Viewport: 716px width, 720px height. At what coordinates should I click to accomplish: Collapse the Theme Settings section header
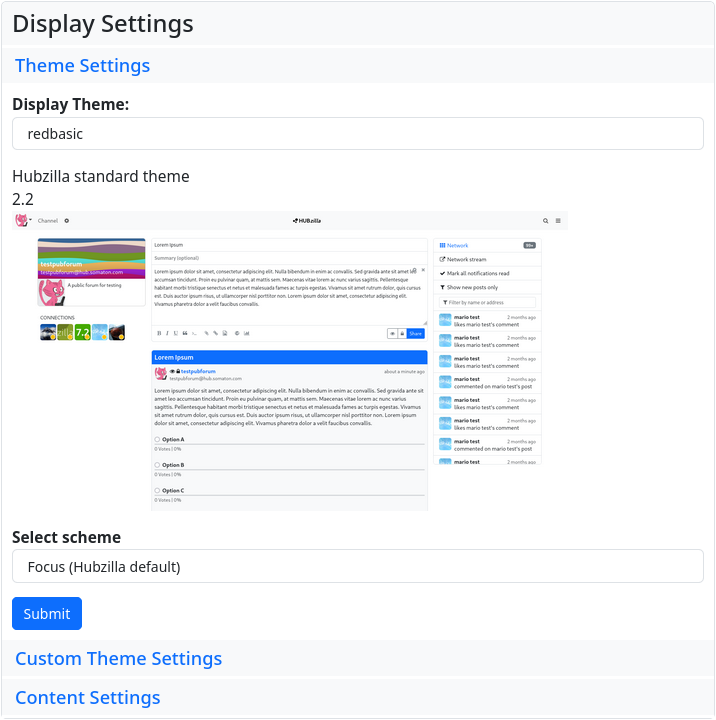click(x=82, y=66)
